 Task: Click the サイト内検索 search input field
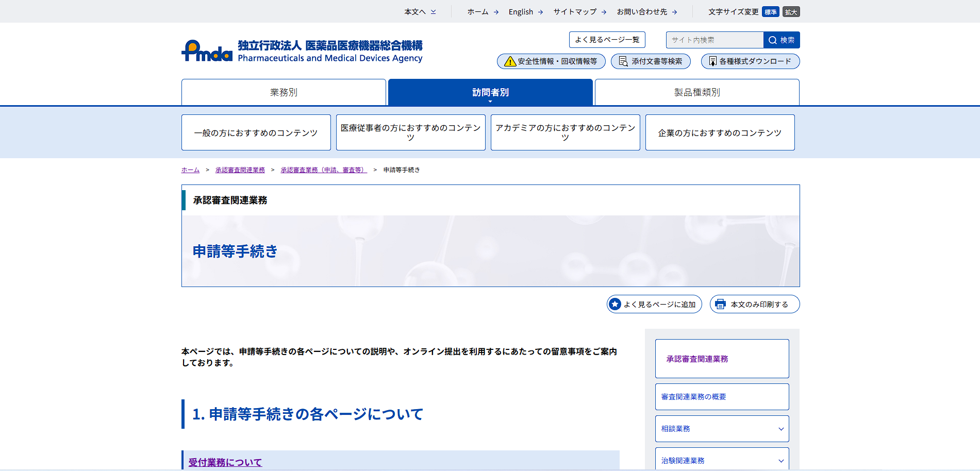coord(715,40)
